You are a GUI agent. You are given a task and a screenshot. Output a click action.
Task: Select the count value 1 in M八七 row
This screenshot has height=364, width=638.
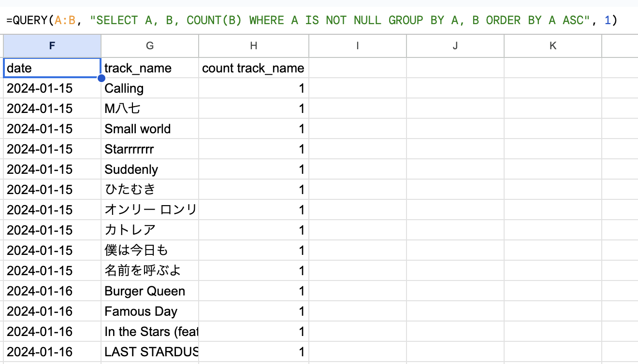coord(254,109)
